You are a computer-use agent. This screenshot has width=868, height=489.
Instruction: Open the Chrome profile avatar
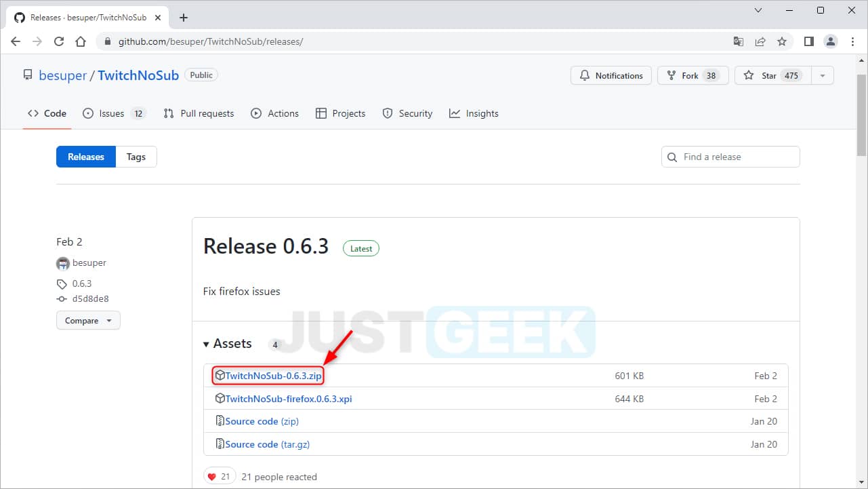pos(831,41)
